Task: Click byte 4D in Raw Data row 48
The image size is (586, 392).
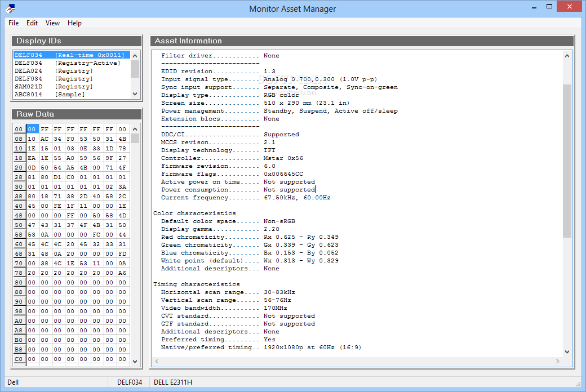Action: click(x=122, y=216)
